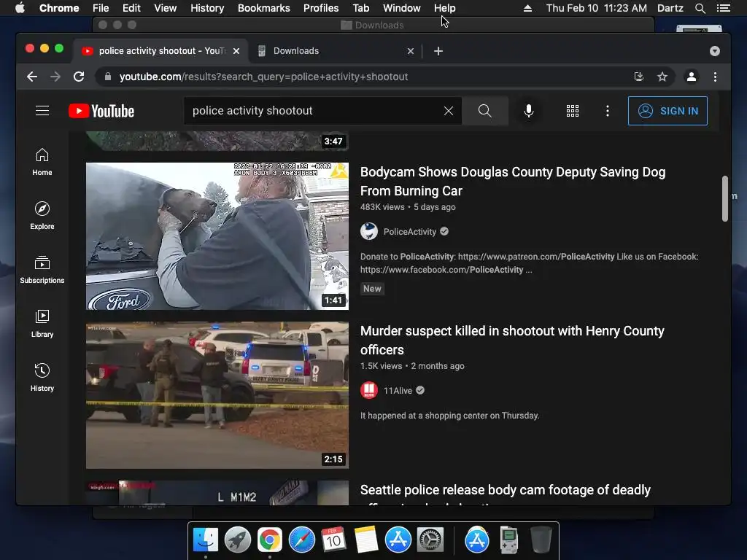Screen dimensions: 747x560
Task: Open Finder from the Dock
Action: (206, 540)
